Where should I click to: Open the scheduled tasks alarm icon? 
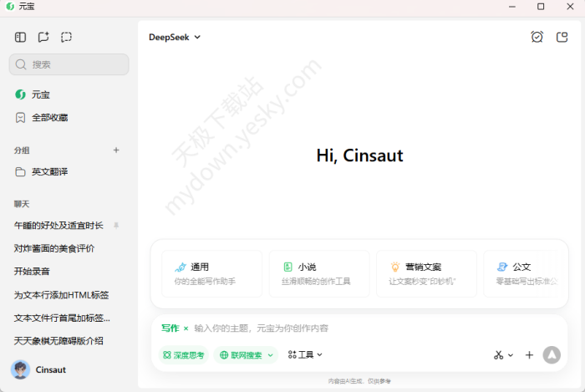click(537, 37)
